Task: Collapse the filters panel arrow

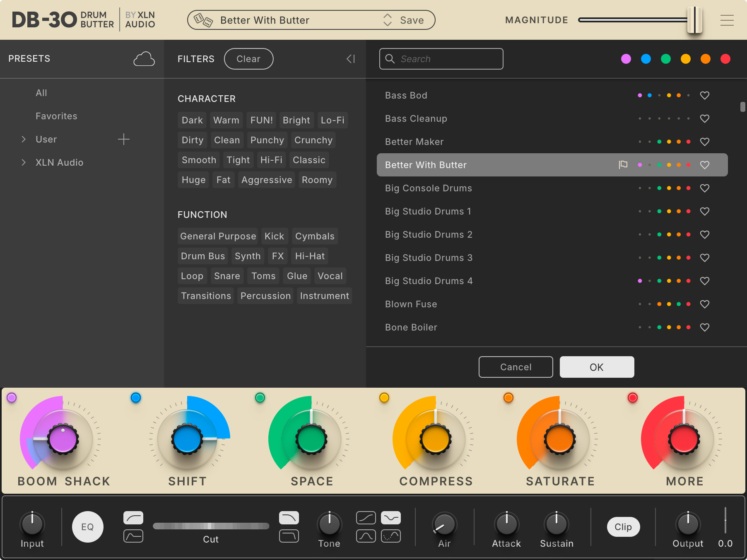Action: [351, 59]
